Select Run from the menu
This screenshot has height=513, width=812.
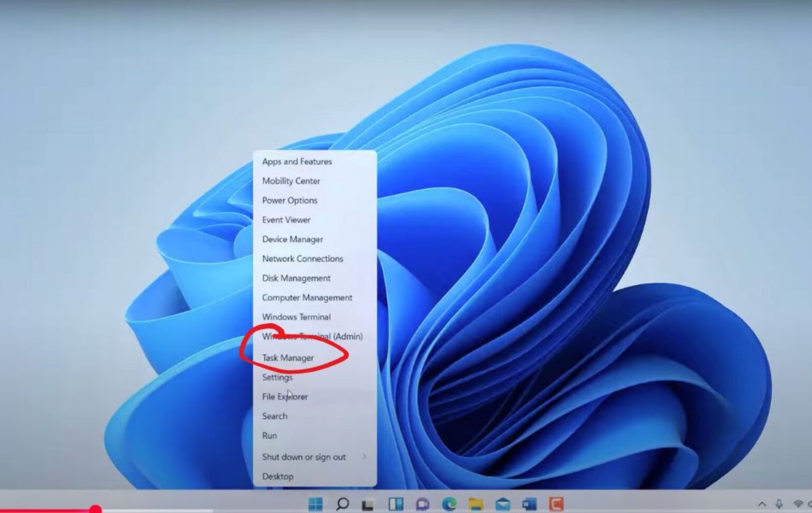pyautogui.click(x=270, y=435)
